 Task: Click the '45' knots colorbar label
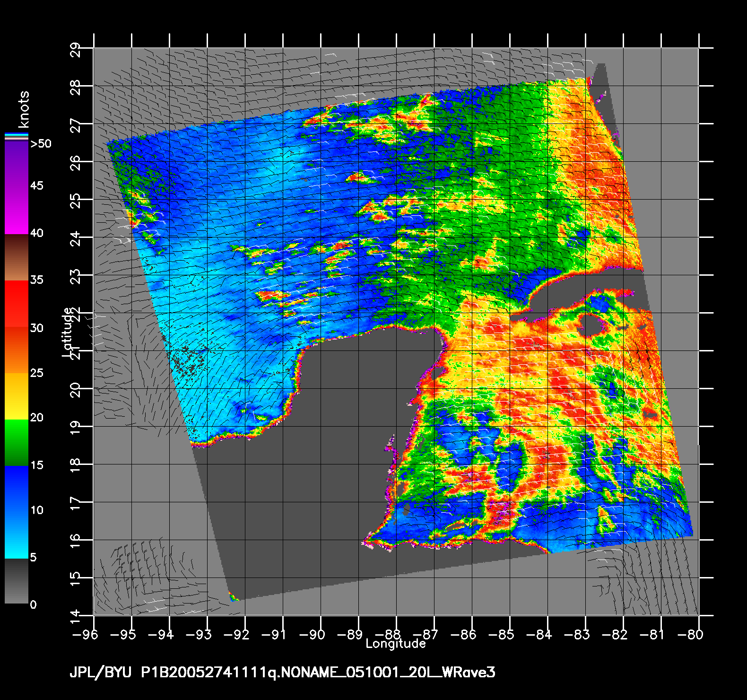click(x=36, y=186)
